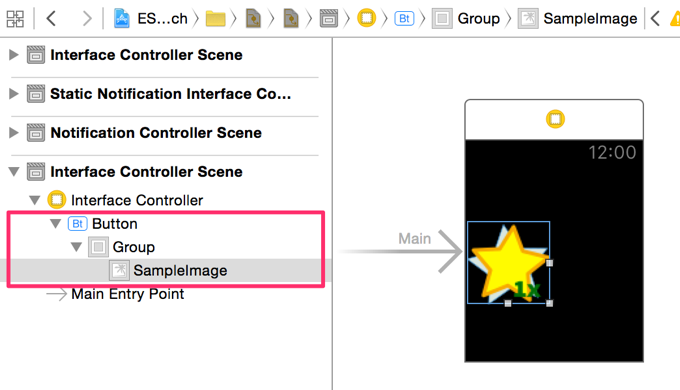This screenshot has width=680, height=390.
Task: Click the Bt button icon in jump bar
Action: (x=404, y=19)
